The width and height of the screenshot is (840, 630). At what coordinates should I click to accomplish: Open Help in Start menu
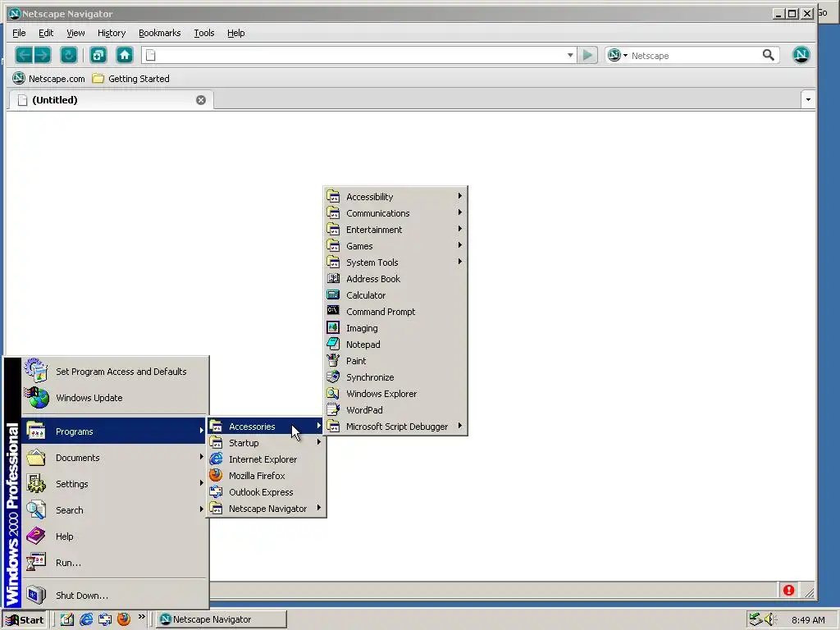(x=115, y=536)
